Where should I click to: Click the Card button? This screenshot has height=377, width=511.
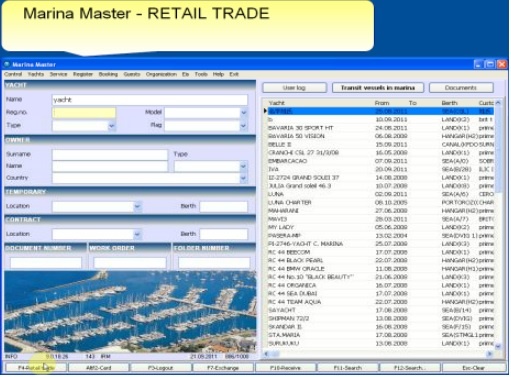pos(99,368)
